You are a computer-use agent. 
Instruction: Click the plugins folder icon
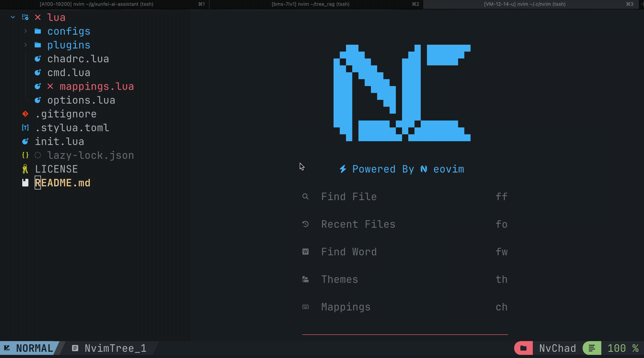click(38, 45)
